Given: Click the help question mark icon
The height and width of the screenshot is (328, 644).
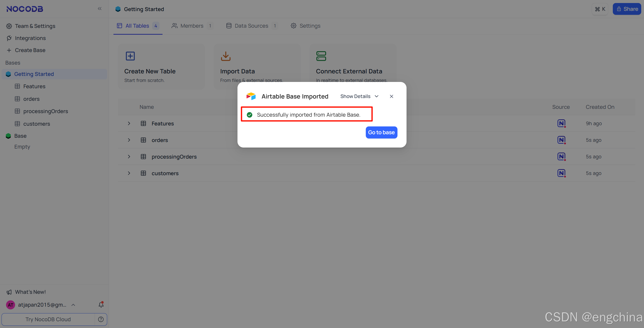Looking at the screenshot, I should point(101,319).
